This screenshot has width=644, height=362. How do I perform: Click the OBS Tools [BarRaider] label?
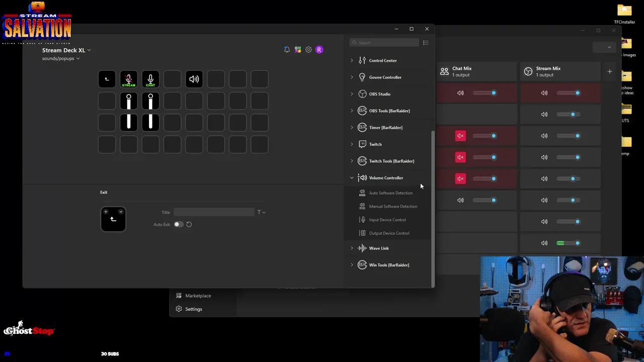[389, 111]
